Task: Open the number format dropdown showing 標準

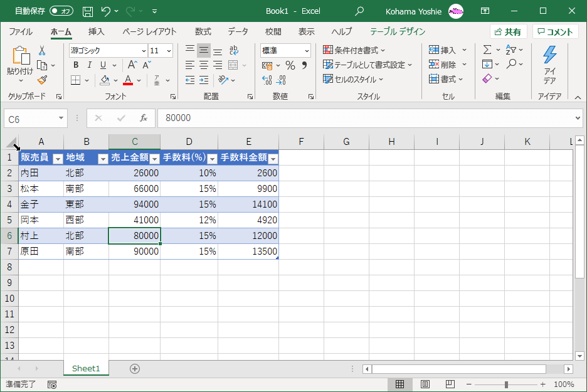Action: [307, 51]
